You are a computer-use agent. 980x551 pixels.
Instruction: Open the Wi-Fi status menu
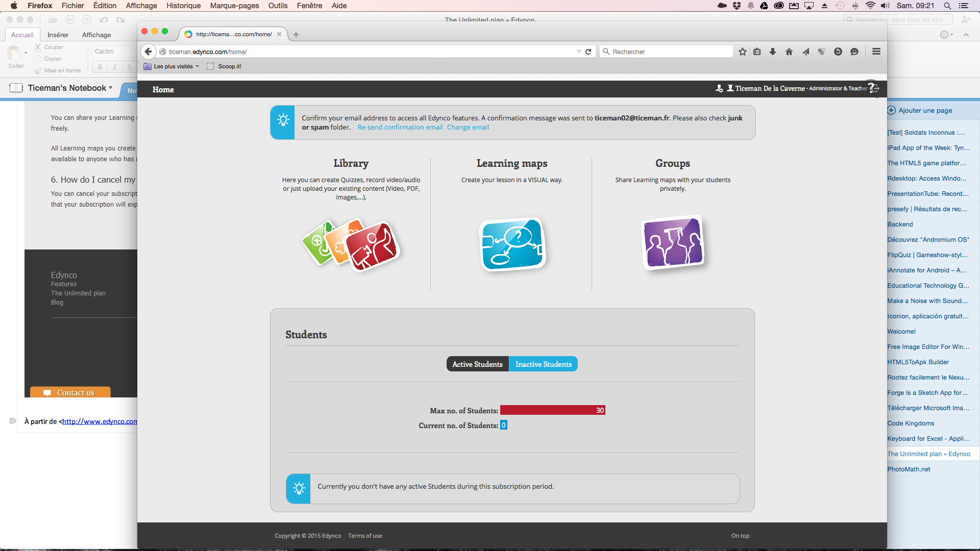(x=870, y=6)
